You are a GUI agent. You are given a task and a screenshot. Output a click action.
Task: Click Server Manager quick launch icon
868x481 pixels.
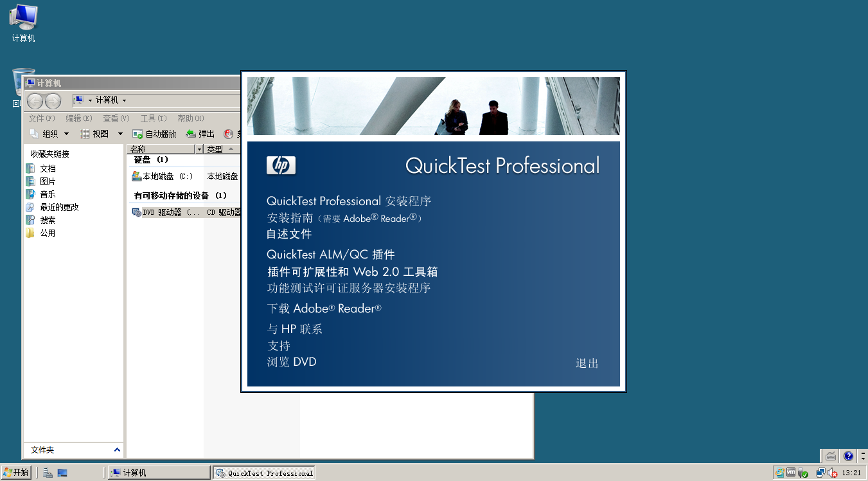48,473
